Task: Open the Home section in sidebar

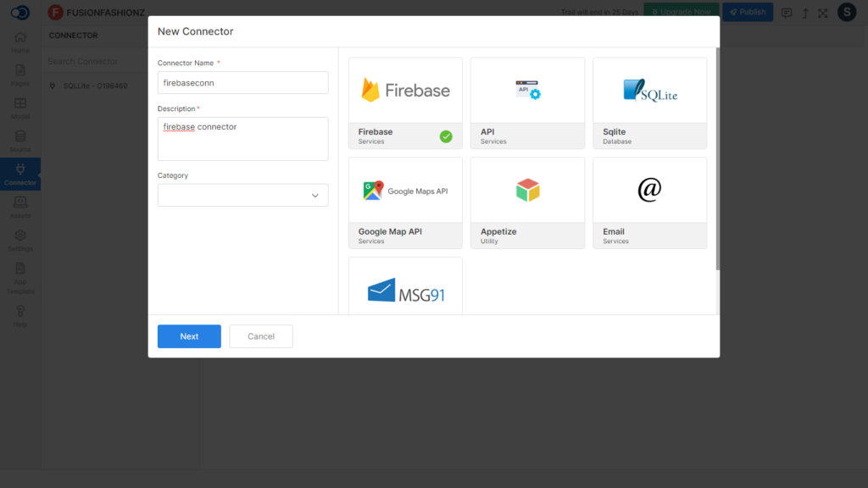Action: (x=20, y=42)
